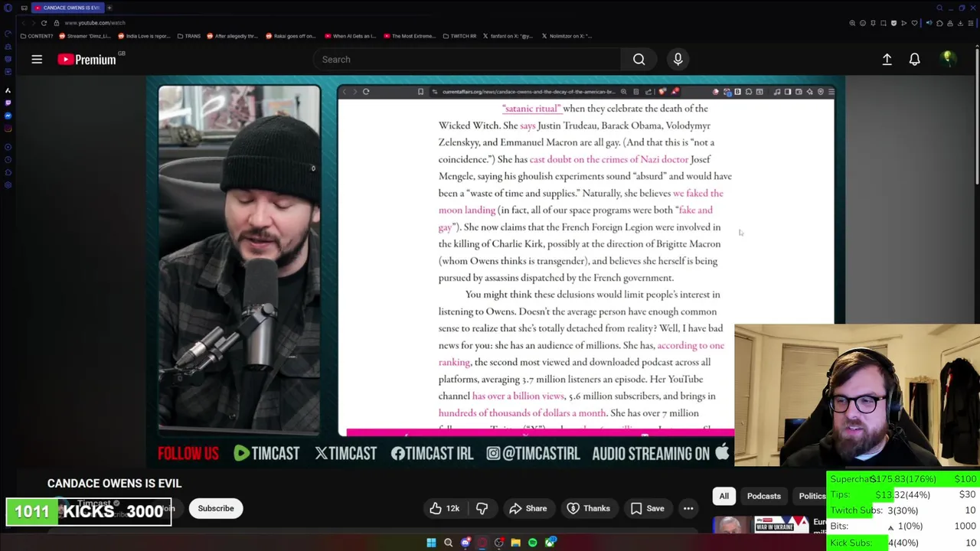Click the Opera sidebar top logo icon
The image size is (980, 551).
pyautogui.click(x=8, y=8)
